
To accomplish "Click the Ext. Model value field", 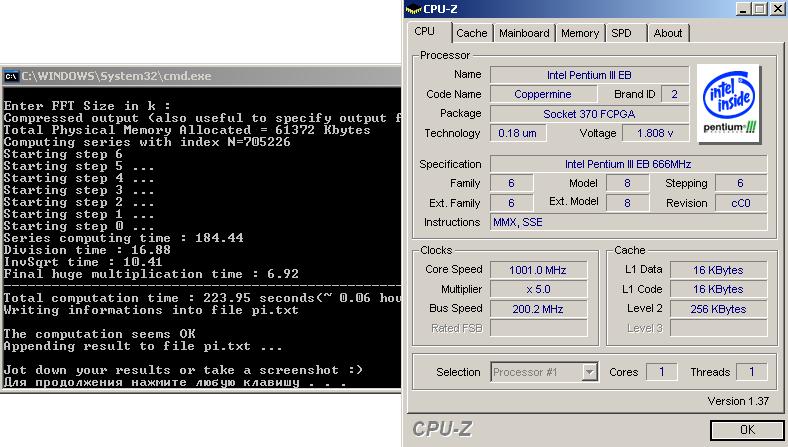I will [627, 203].
